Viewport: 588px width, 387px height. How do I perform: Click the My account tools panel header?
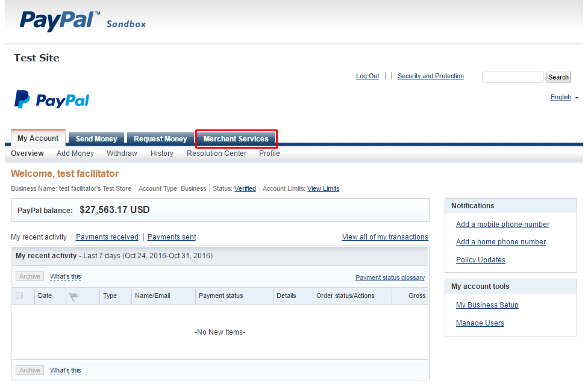tap(511, 286)
